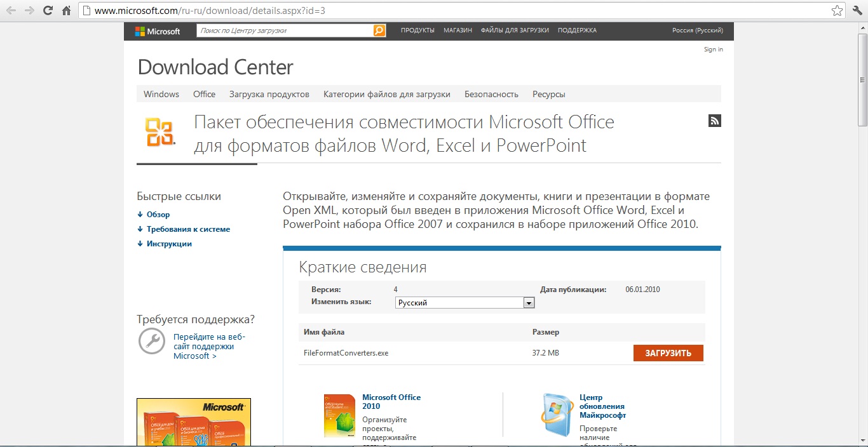868x447 pixels.
Task: Click the Download Center search field
Action: click(x=285, y=30)
